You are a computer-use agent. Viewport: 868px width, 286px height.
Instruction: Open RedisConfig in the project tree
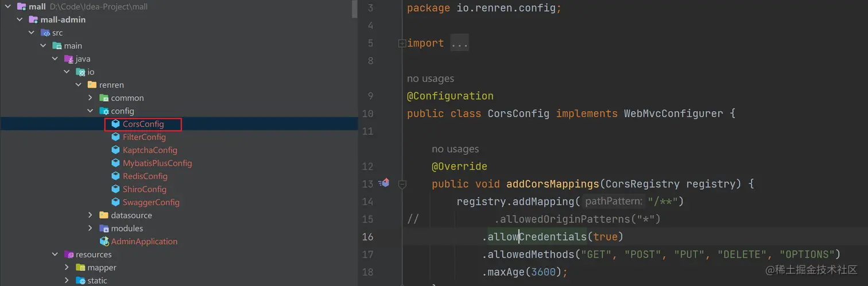tap(145, 176)
